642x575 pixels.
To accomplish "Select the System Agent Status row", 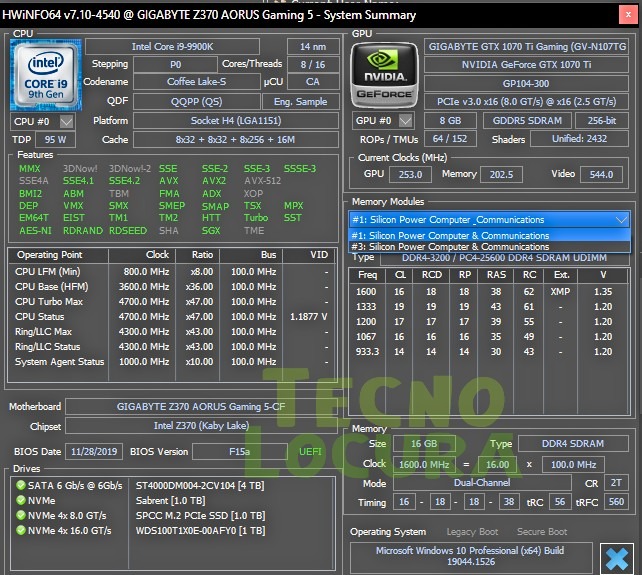I will point(172,362).
